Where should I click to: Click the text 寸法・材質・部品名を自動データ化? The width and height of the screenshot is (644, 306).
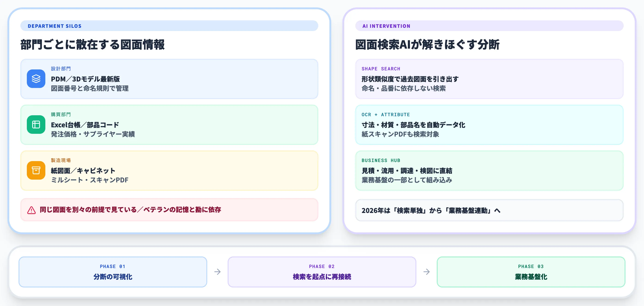coord(413,125)
